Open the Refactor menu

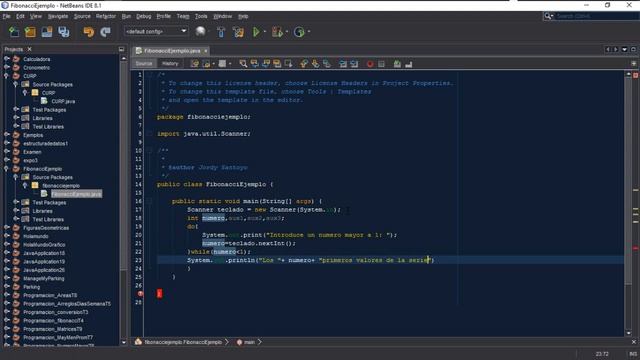click(x=106, y=16)
